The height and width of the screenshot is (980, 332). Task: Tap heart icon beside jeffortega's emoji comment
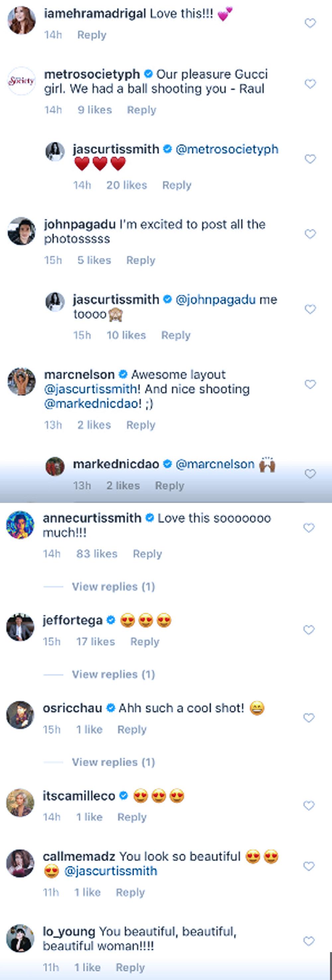[309, 630]
